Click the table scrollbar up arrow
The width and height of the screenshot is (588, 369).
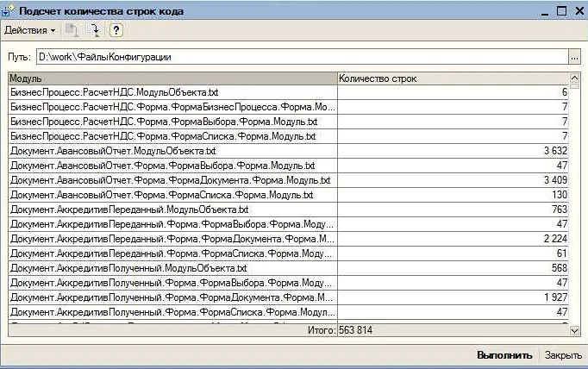coord(576,78)
